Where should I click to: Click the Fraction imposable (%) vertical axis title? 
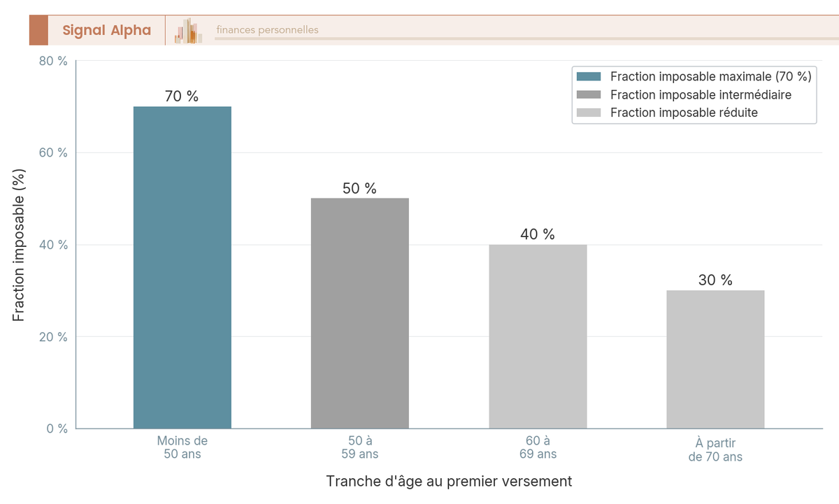[19, 245]
